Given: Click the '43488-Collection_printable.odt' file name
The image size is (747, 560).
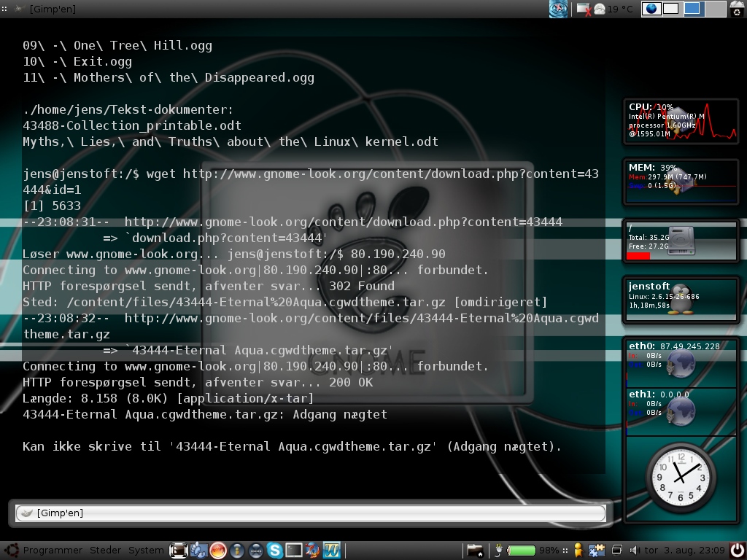Looking at the screenshot, I should point(132,125).
